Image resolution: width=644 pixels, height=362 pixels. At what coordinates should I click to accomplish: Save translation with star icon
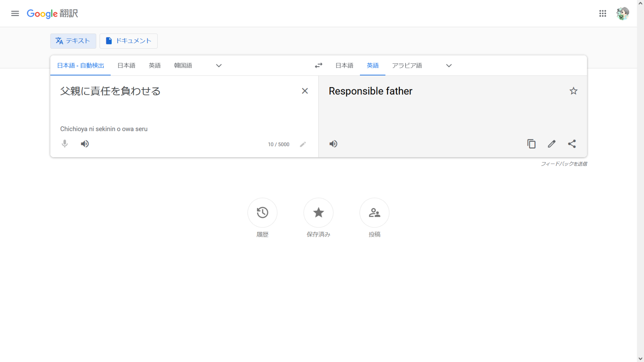pyautogui.click(x=573, y=91)
